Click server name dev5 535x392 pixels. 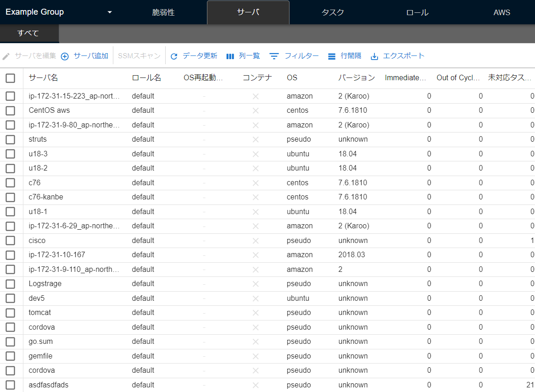click(37, 298)
